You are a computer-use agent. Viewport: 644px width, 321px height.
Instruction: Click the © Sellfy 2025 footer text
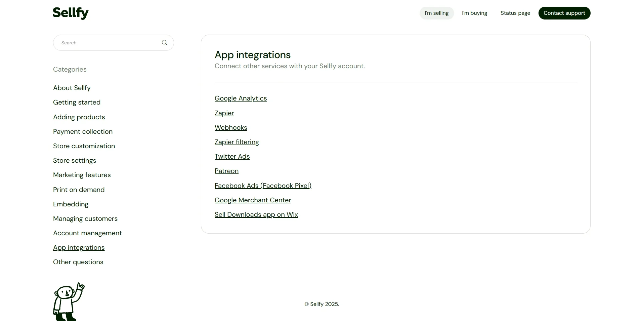pyautogui.click(x=322, y=304)
